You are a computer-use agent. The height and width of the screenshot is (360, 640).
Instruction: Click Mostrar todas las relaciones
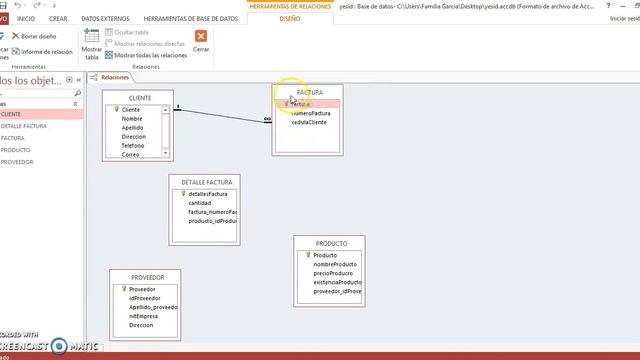146,55
